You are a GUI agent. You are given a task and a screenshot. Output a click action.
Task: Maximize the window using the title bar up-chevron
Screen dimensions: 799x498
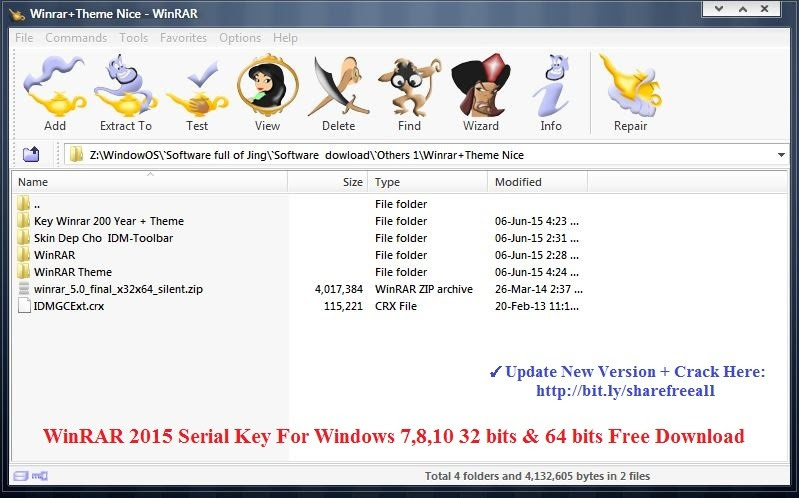pos(743,9)
